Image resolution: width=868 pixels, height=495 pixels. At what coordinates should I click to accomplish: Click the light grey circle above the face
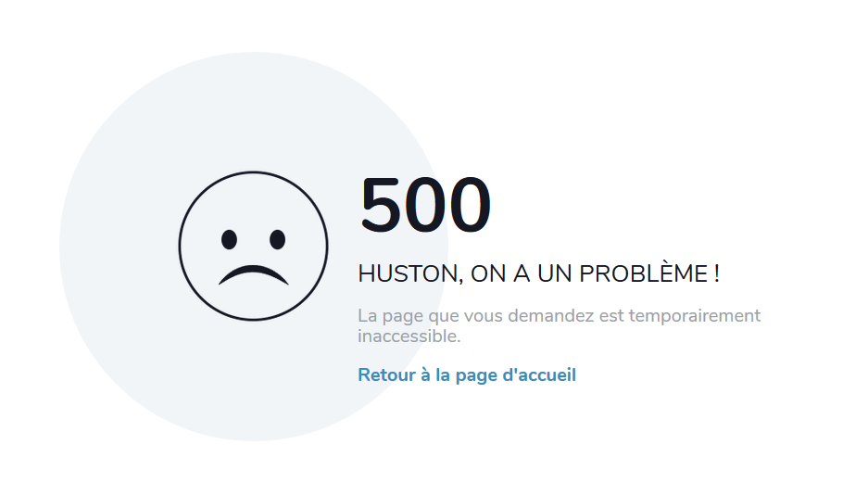pos(253,110)
